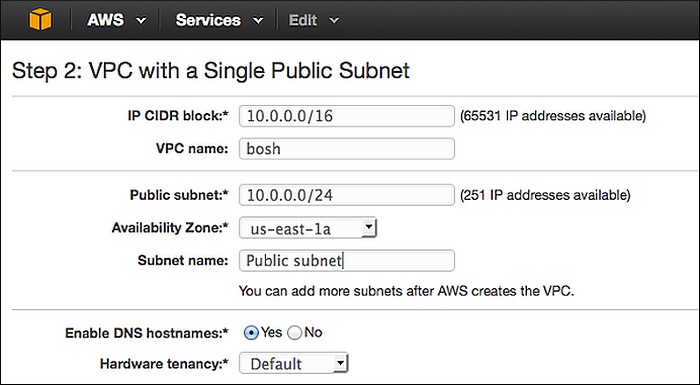Select No for Enable DNS hostnames
Image resolution: width=700 pixels, height=385 pixels.
(294, 333)
